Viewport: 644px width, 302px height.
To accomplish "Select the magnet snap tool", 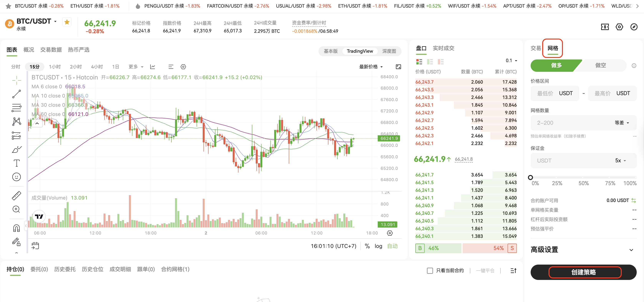I will [x=17, y=228].
